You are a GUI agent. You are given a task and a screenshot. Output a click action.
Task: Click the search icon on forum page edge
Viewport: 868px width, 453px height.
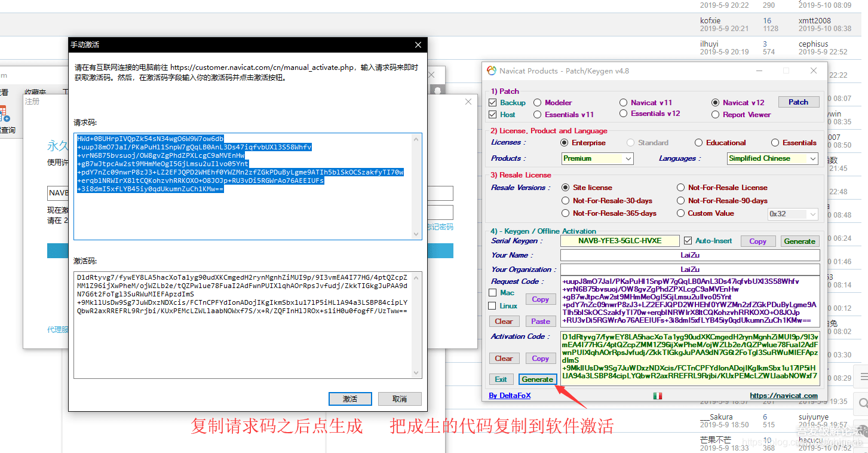click(864, 404)
